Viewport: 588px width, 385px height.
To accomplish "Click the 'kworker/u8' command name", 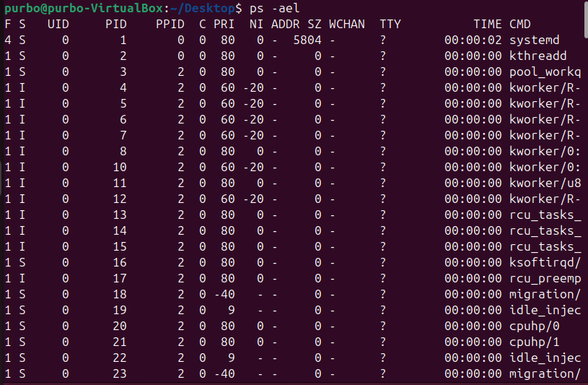I will 545,183.
